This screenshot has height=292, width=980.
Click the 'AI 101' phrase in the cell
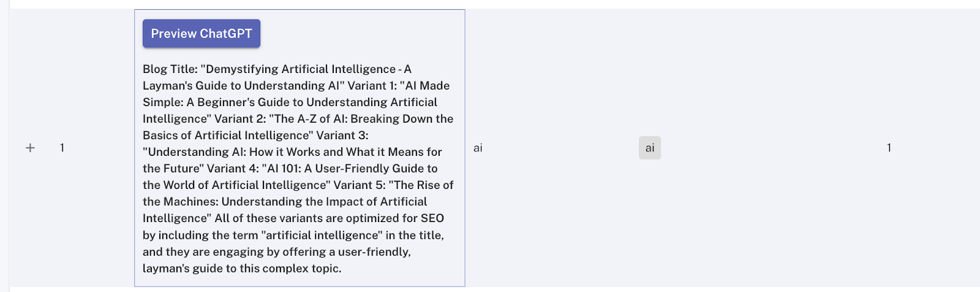pos(283,169)
